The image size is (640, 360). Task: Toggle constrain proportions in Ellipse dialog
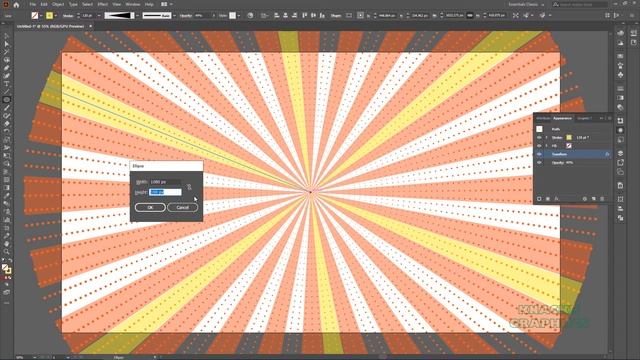point(189,187)
